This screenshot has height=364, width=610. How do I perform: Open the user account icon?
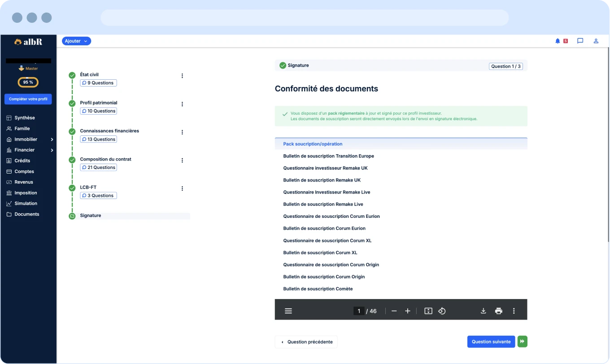[x=596, y=41]
